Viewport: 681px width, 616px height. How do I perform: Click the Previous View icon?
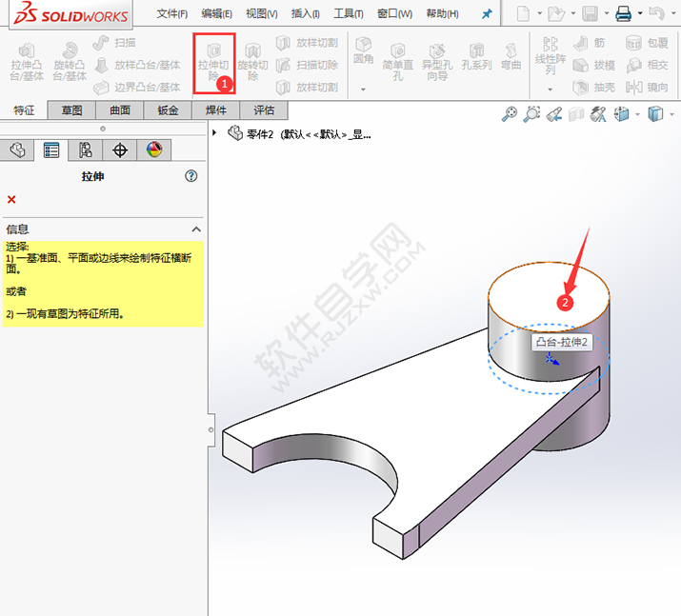554,114
